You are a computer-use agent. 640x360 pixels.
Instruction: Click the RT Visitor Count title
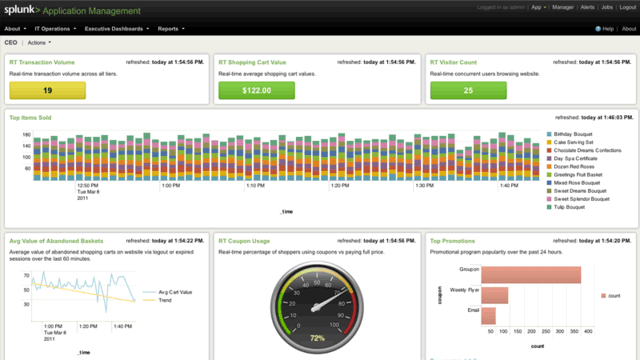tap(453, 62)
